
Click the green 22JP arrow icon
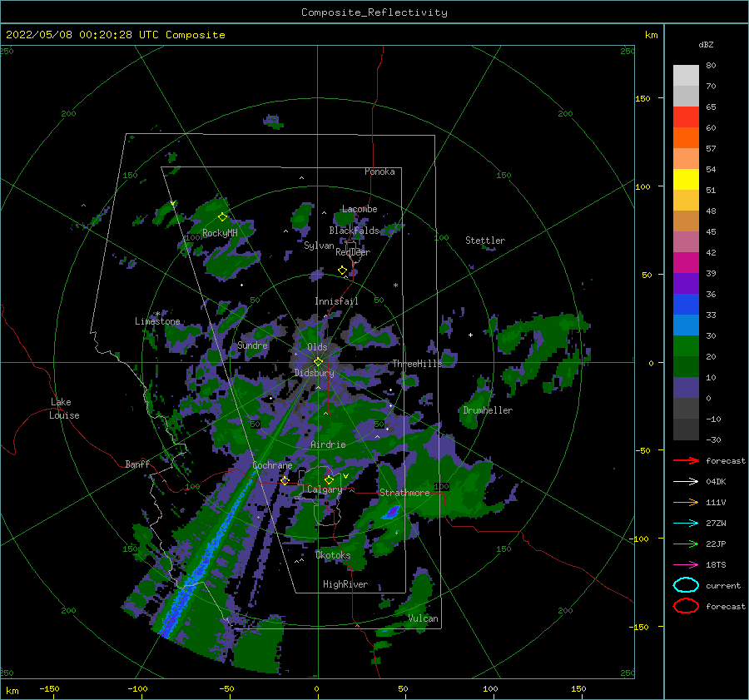point(686,544)
